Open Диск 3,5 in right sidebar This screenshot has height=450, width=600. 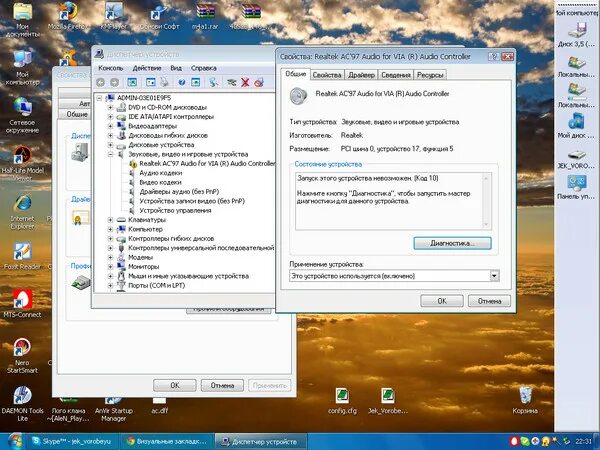[576, 35]
